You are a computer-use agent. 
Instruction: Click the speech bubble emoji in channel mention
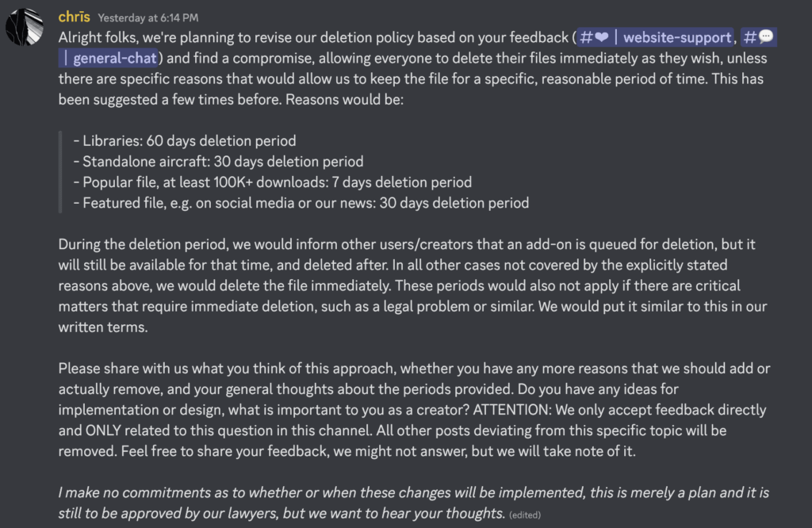[766, 36]
